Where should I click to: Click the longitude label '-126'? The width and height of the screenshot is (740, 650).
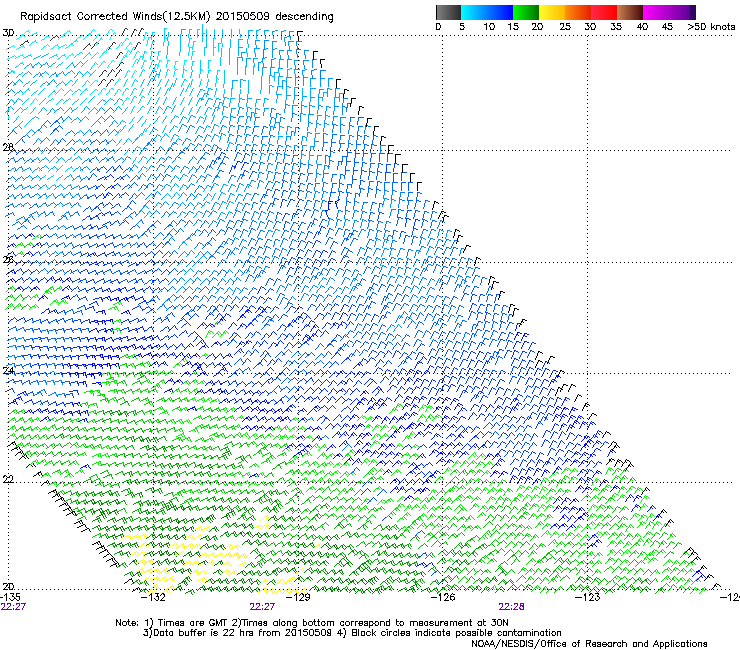[x=443, y=597]
